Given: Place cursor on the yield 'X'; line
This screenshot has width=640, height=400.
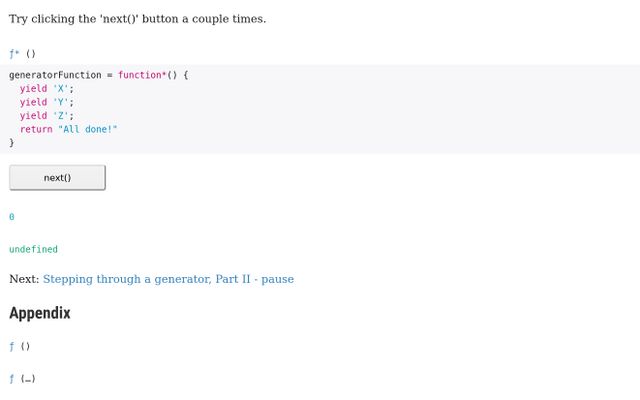Looking at the screenshot, I should [47, 89].
